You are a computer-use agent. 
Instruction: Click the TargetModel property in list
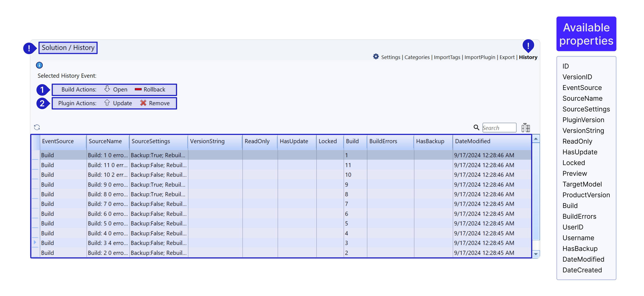582,184
